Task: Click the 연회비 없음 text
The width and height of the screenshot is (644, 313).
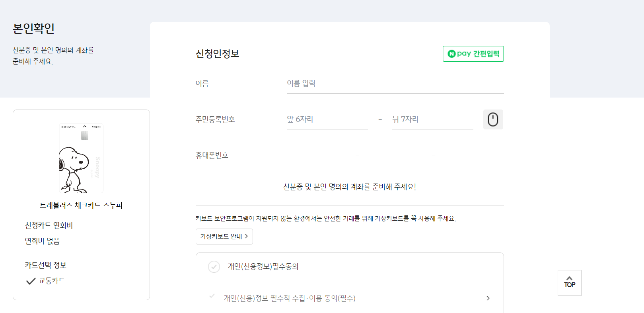Action: click(42, 241)
